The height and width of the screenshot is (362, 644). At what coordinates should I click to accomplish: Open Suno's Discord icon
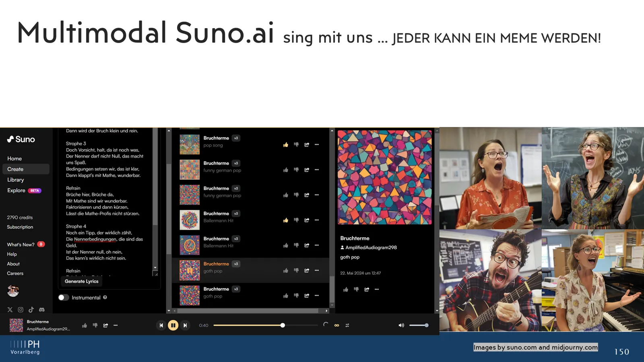[42, 310]
